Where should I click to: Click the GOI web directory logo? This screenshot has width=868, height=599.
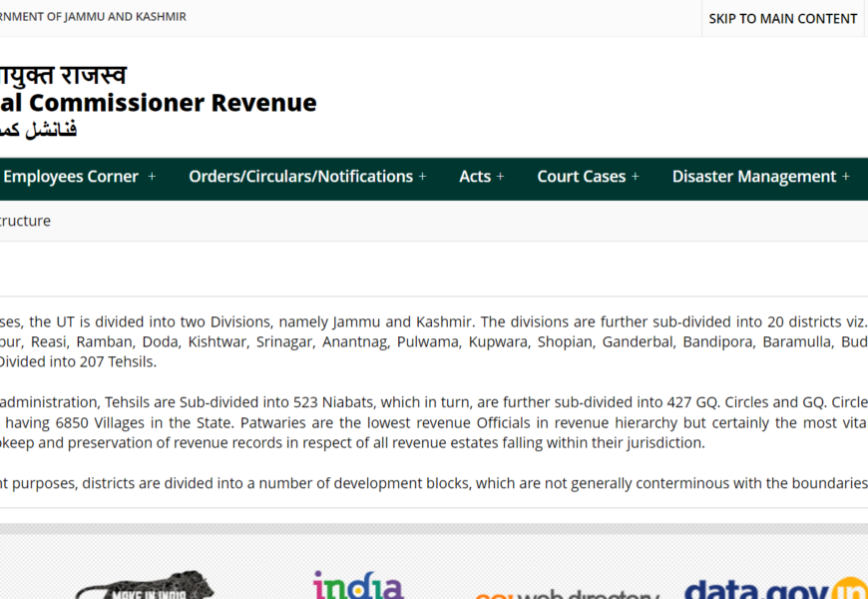(x=566, y=591)
